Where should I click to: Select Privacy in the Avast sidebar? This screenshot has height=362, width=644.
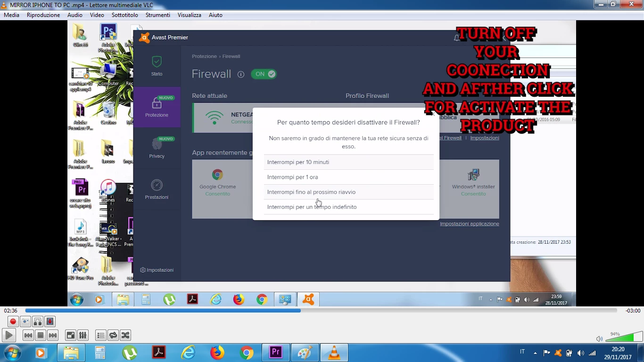[157, 148]
